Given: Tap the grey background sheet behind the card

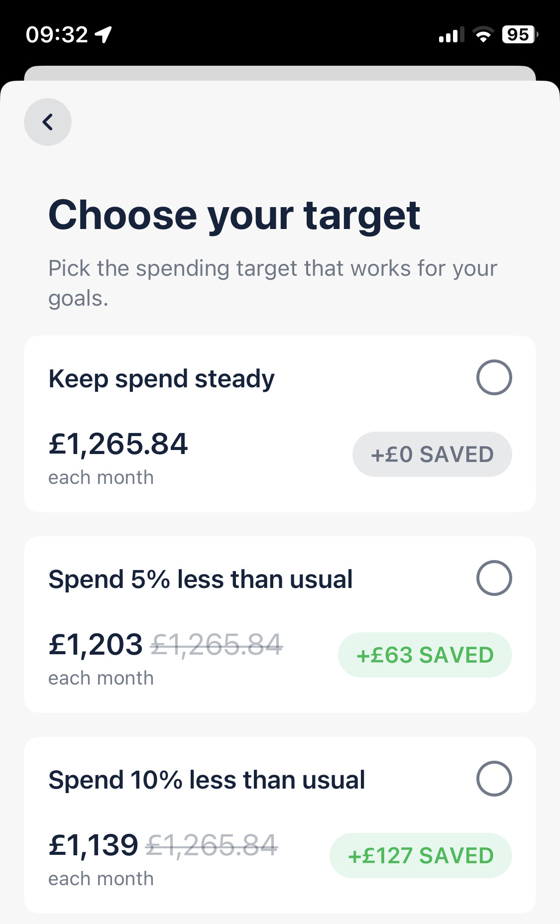Looking at the screenshot, I should (280, 73).
